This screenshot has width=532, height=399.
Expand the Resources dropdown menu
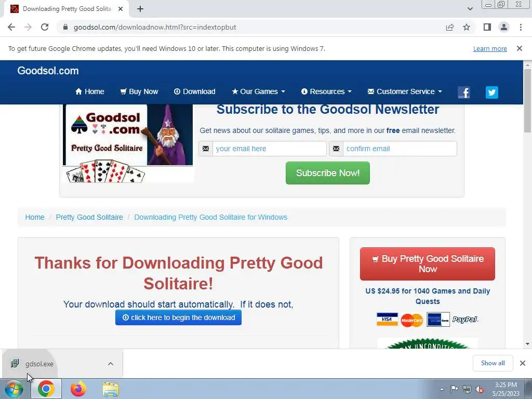[x=326, y=91]
